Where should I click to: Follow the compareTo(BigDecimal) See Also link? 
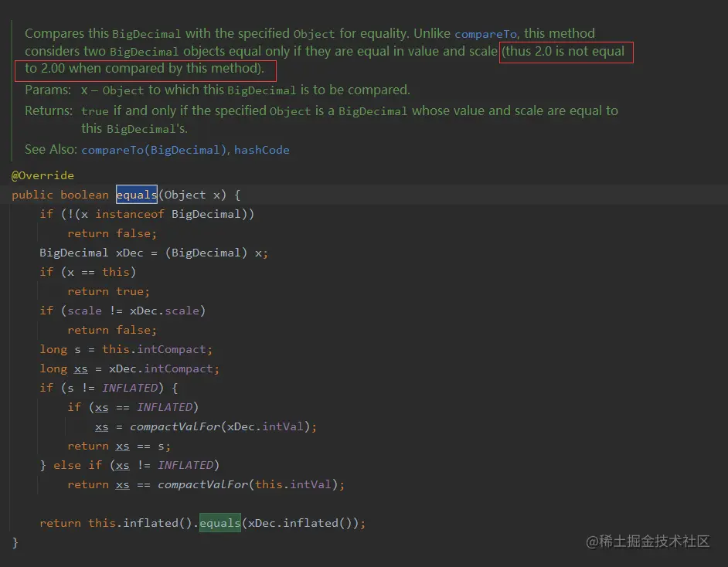coord(153,150)
